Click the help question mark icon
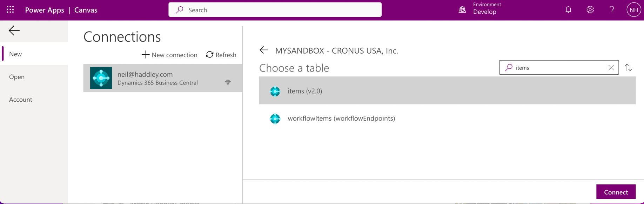Viewport: 644px width, 204px height. (x=612, y=10)
